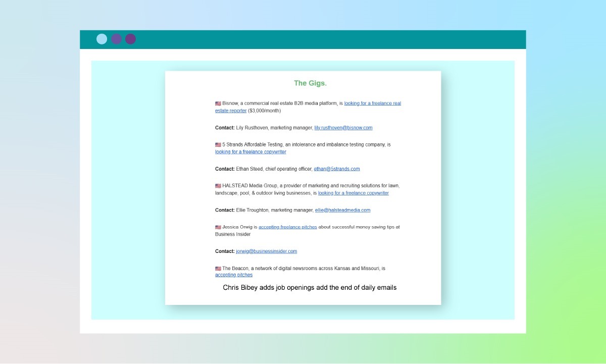Click the ellie@halsteadmedia.com email link

pos(342,210)
